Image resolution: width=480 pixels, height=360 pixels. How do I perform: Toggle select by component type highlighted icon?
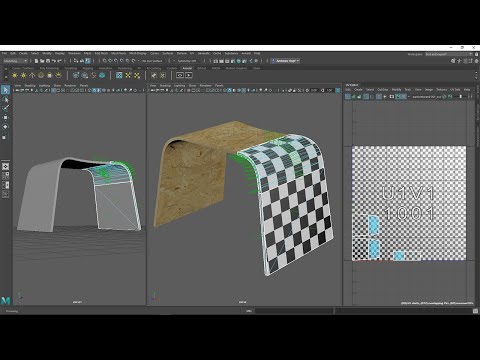88,61
